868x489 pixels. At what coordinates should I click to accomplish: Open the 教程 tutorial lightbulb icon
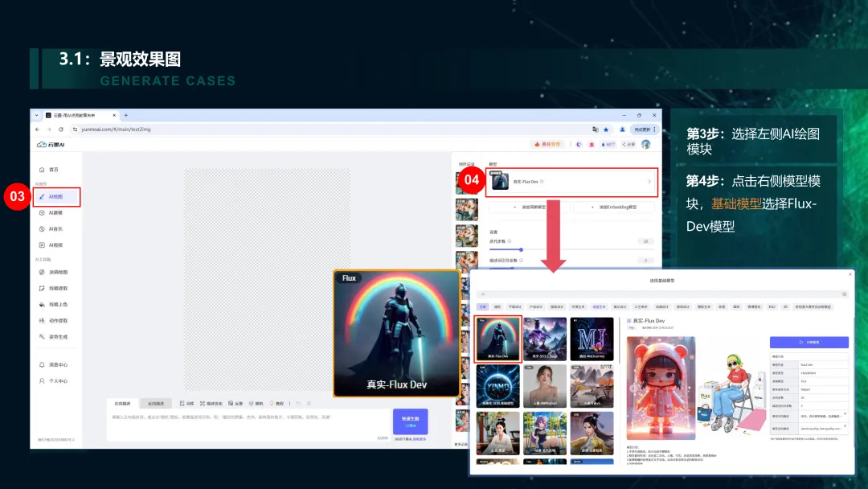(272, 403)
